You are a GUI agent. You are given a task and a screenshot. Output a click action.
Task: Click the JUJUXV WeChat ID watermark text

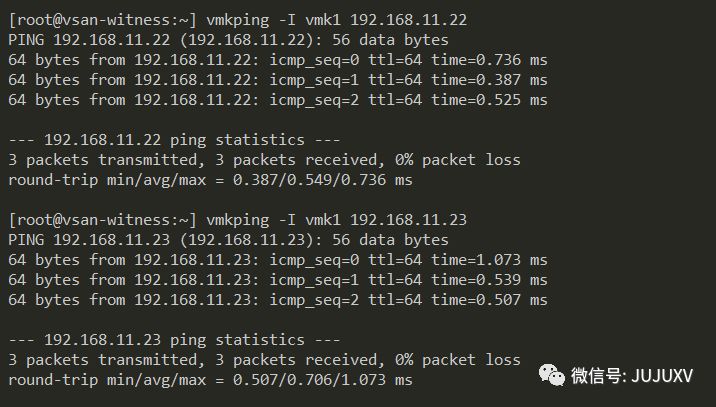[x=632, y=376]
